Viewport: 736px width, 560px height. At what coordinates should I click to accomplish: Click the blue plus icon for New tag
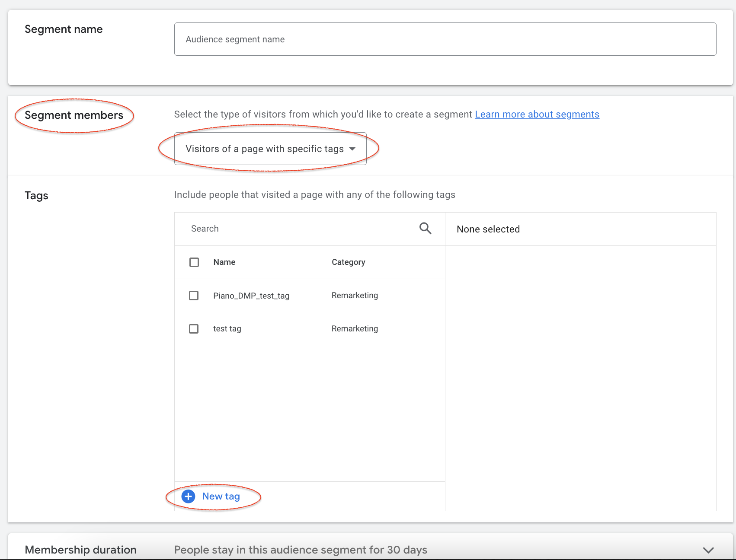[188, 496]
